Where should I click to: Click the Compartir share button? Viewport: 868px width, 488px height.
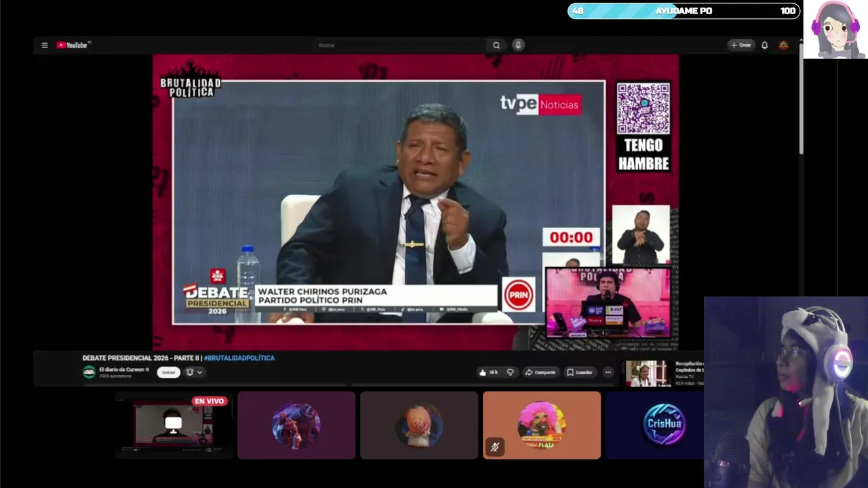[x=540, y=372]
